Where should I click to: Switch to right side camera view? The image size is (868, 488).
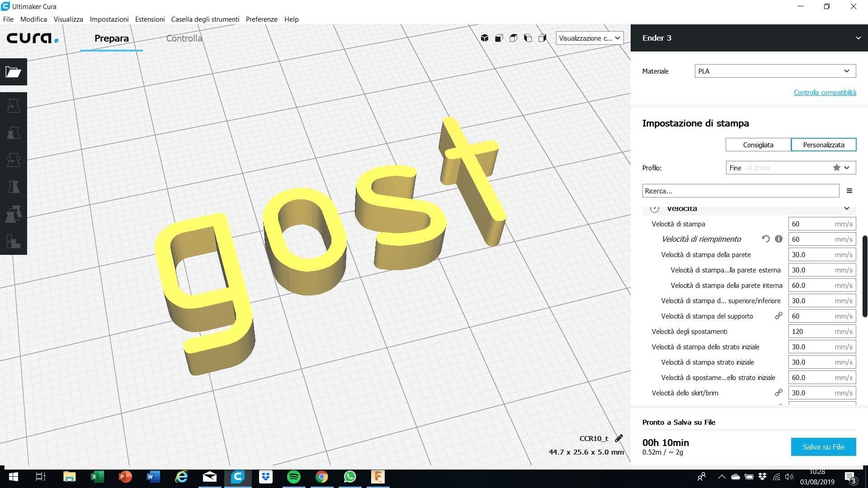(x=542, y=38)
